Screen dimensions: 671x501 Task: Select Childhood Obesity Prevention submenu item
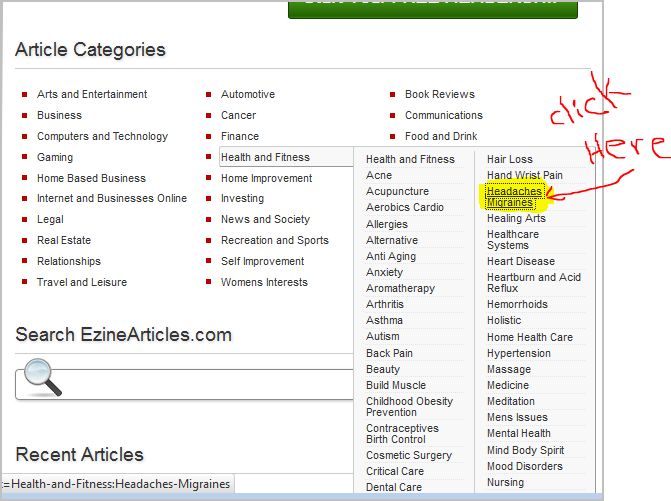click(x=409, y=406)
